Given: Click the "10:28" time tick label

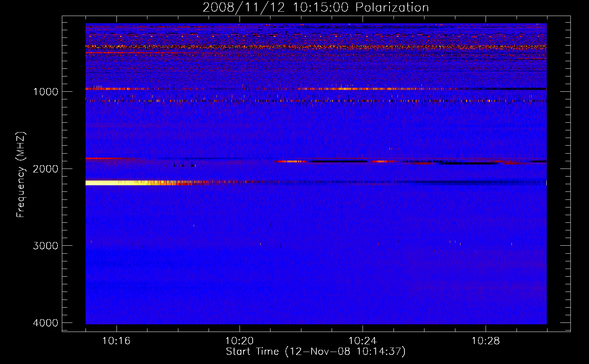Looking at the screenshot, I should (x=486, y=341).
